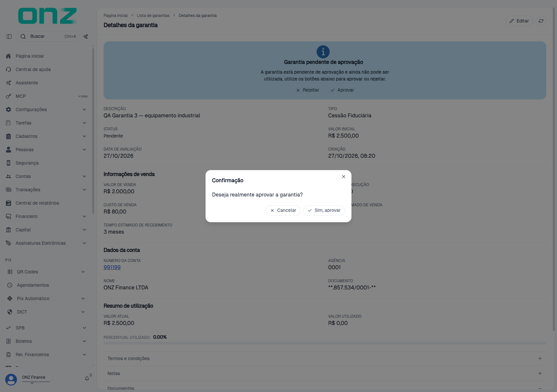Screen dimensions: 557x392
Task: Expand the Boletos menu
Action: 47,341
